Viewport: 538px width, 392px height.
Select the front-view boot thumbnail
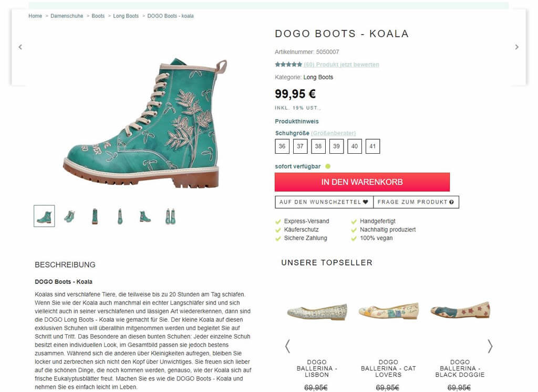pyautogui.click(x=95, y=216)
